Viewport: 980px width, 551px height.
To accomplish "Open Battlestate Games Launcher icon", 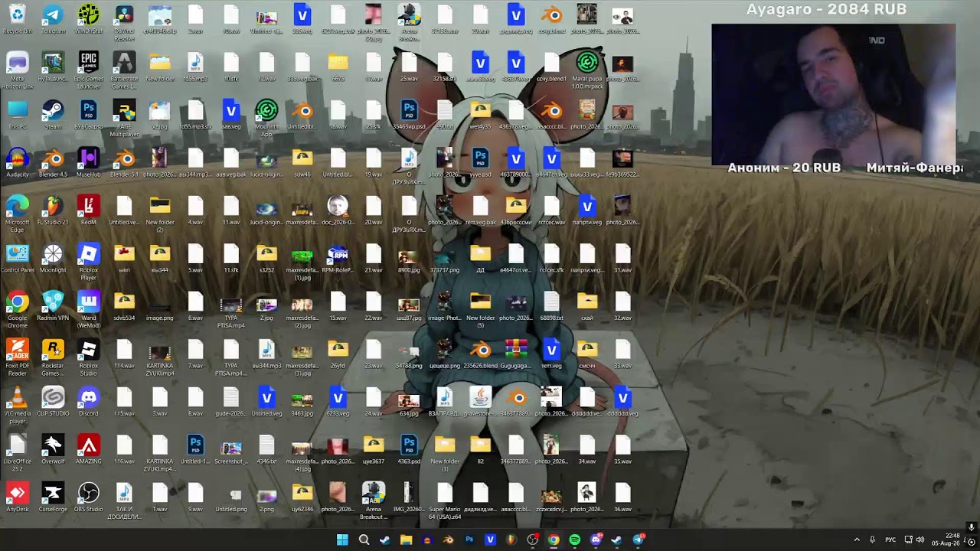I will [x=124, y=70].
